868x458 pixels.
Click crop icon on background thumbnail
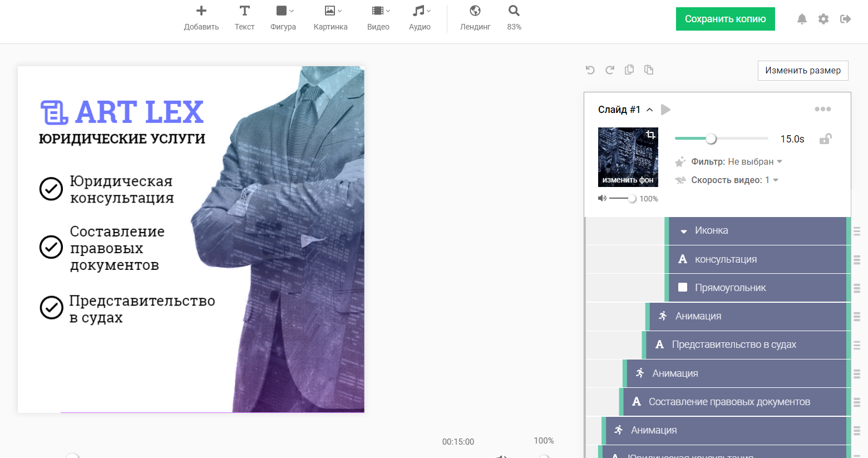[650, 135]
